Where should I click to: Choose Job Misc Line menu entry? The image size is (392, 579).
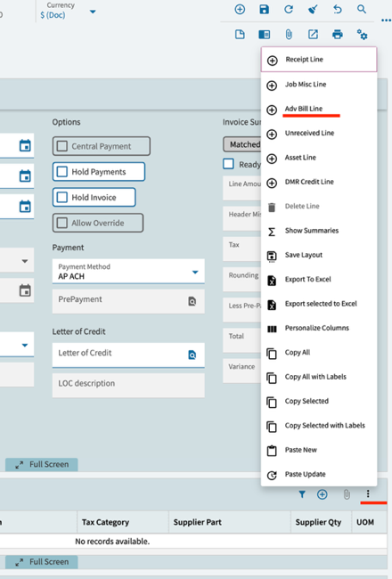pos(319,85)
